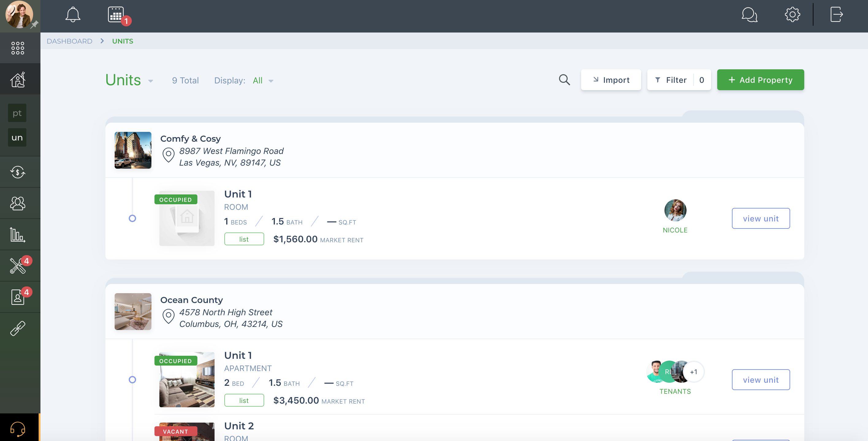Open the Filter button
The image size is (868, 441).
tap(670, 80)
